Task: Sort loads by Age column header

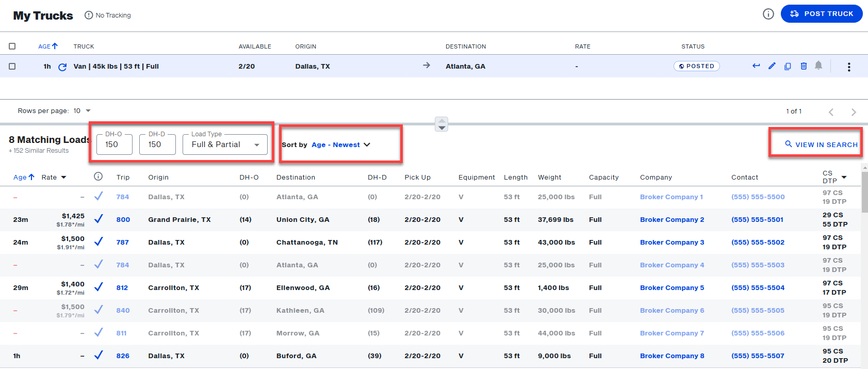Action: pos(23,177)
